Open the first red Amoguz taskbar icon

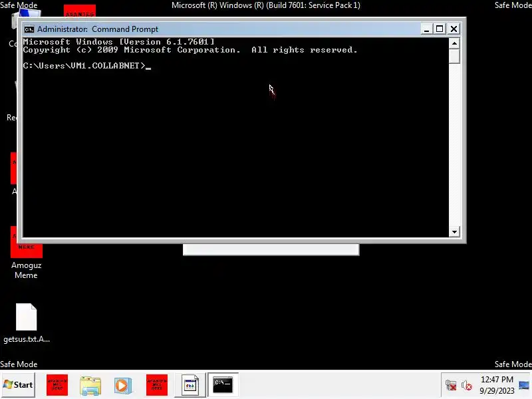click(x=57, y=385)
